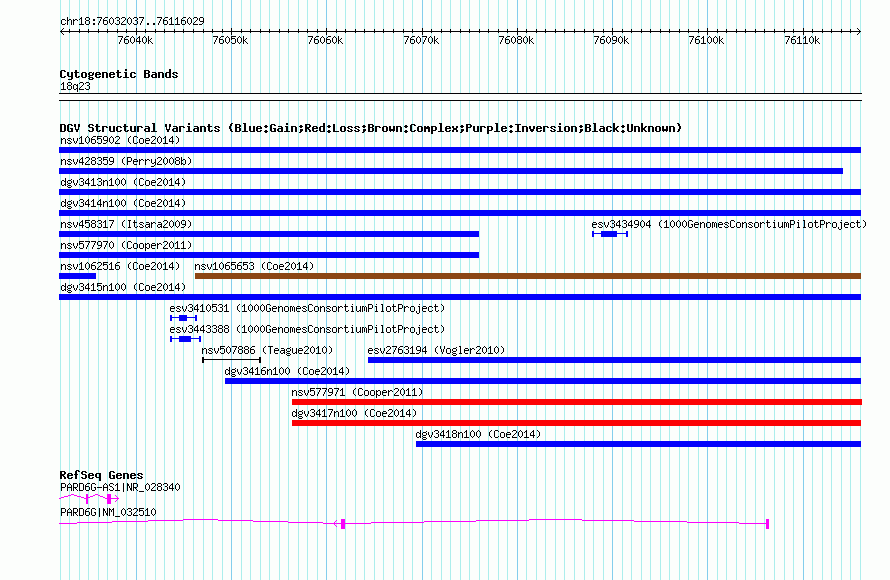Click the DGV Structural Variants track title

[371, 128]
